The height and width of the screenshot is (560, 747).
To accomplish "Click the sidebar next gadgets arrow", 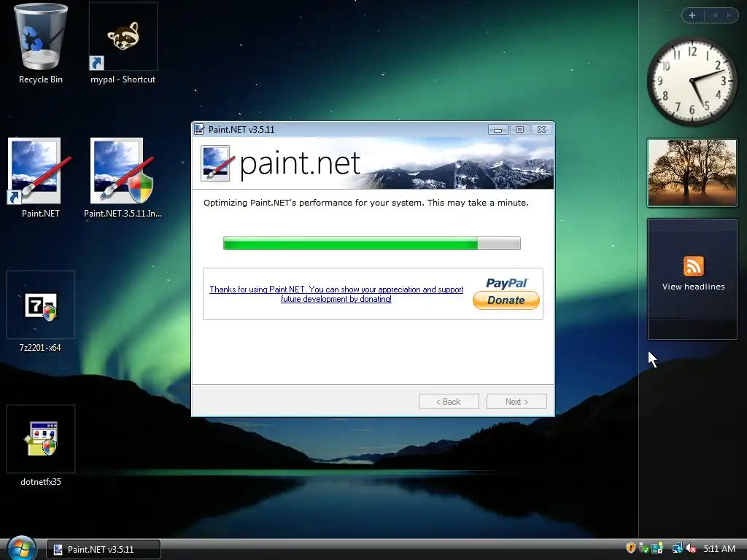I will coord(729,15).
